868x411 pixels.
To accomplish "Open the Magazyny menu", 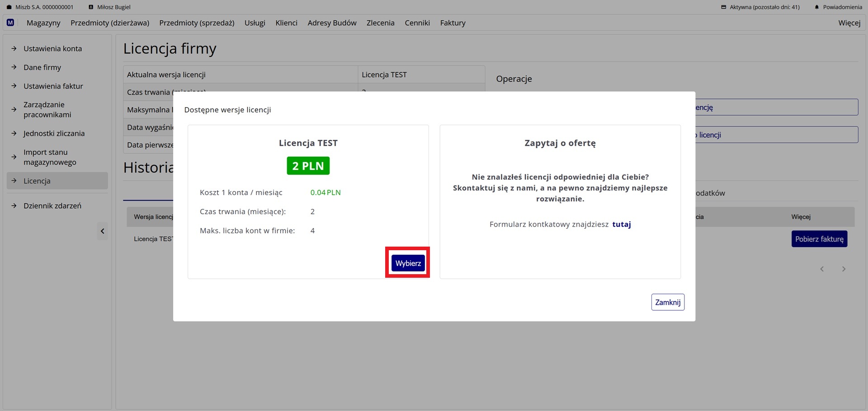I will point(43,23).
